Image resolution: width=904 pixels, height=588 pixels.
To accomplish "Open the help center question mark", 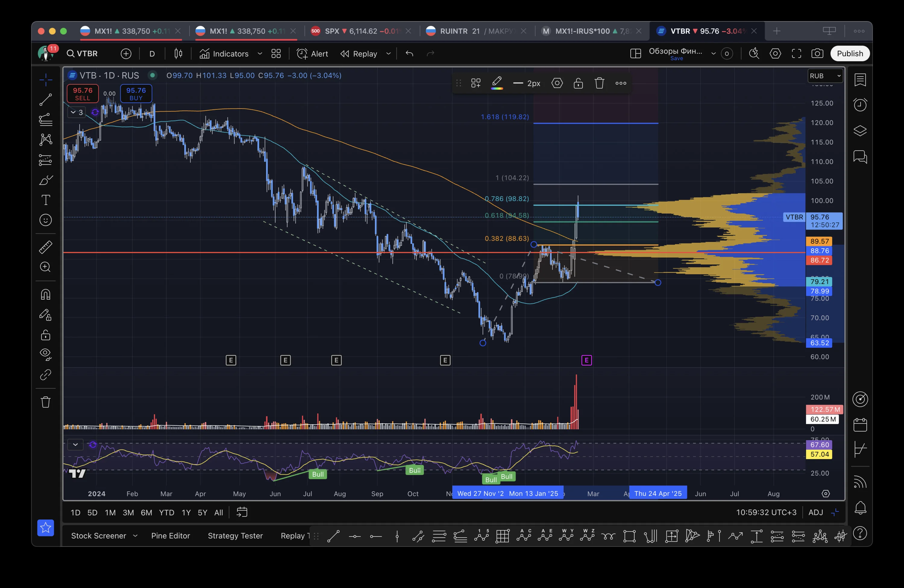I will coord(860,533).
